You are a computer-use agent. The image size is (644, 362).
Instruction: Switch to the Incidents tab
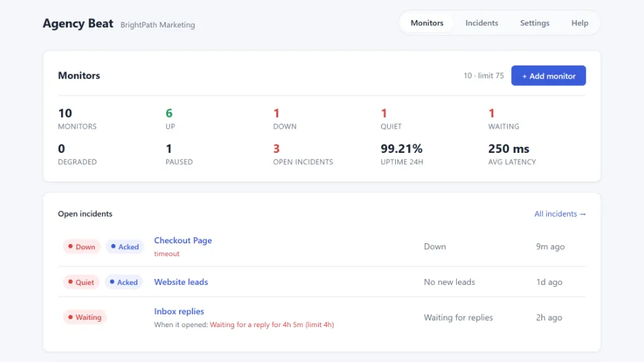point(482,23)
